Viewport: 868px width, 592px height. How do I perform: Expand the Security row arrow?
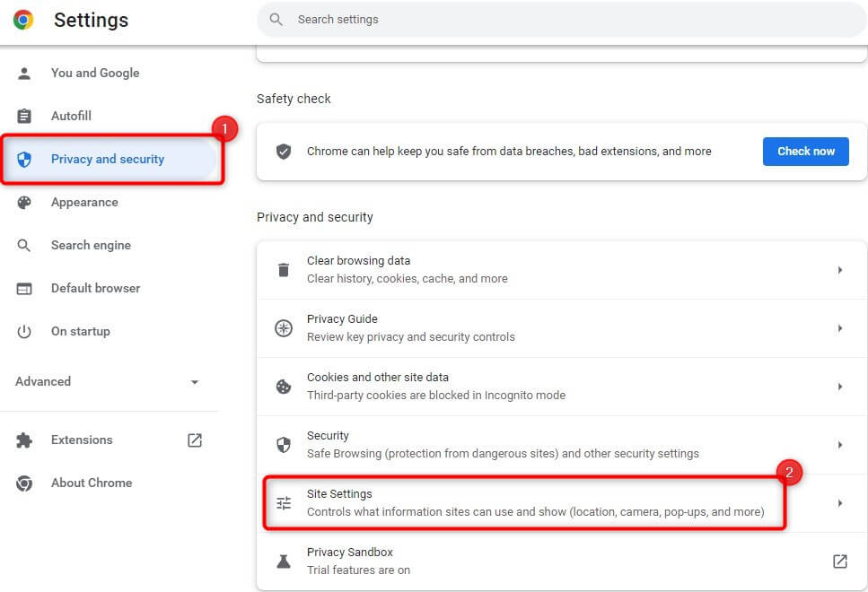[840, 445]
